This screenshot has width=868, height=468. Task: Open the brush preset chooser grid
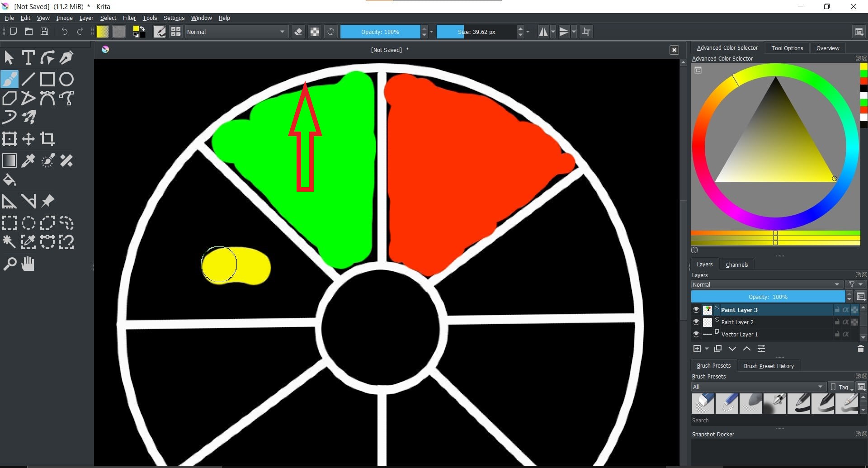click(x=176, y=32)
